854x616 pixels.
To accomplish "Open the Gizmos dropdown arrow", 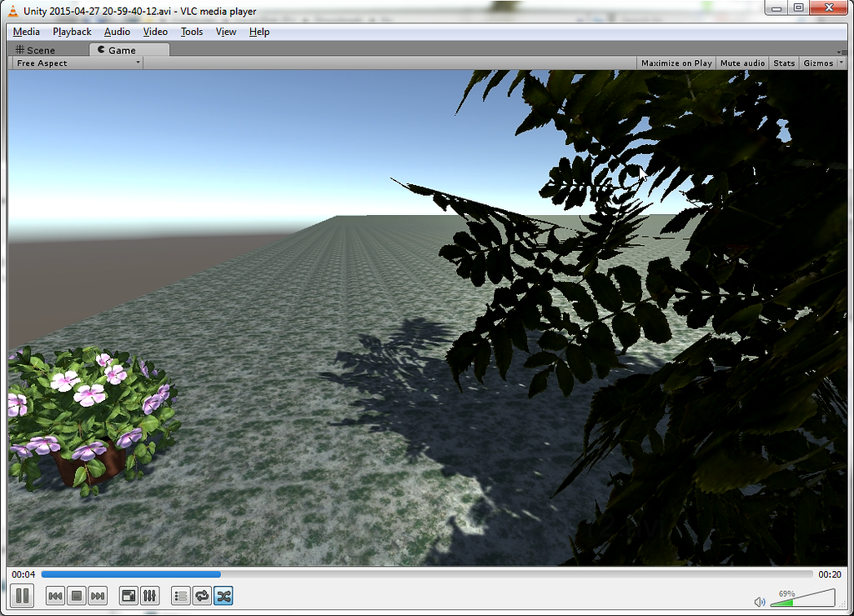I will pyautogui.click(x=841, y=63).
